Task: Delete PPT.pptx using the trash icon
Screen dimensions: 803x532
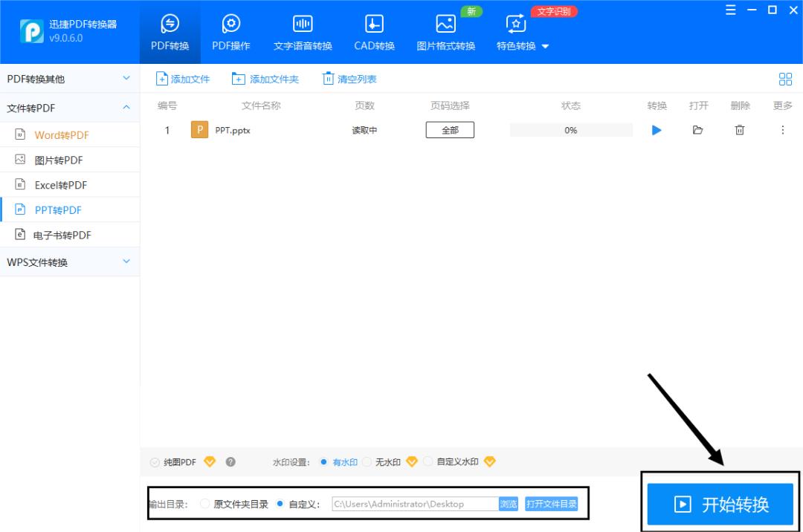Action: coord(739,130)
